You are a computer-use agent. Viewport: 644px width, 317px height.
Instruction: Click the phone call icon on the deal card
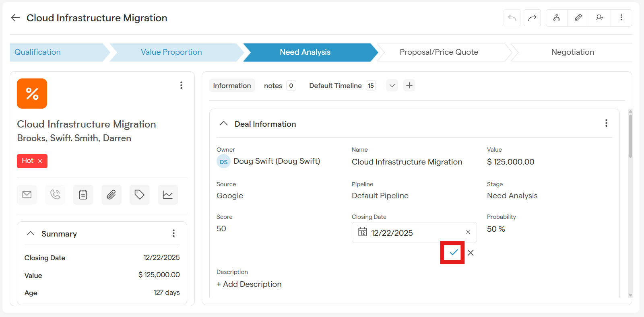[55, 195]
